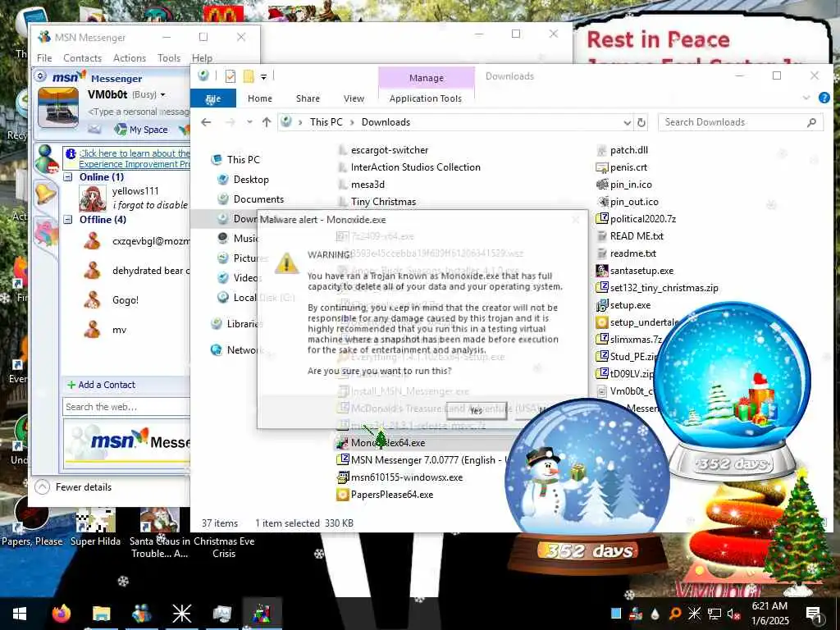Open the Help menu in MSN Messenger

tap(202, 58)
